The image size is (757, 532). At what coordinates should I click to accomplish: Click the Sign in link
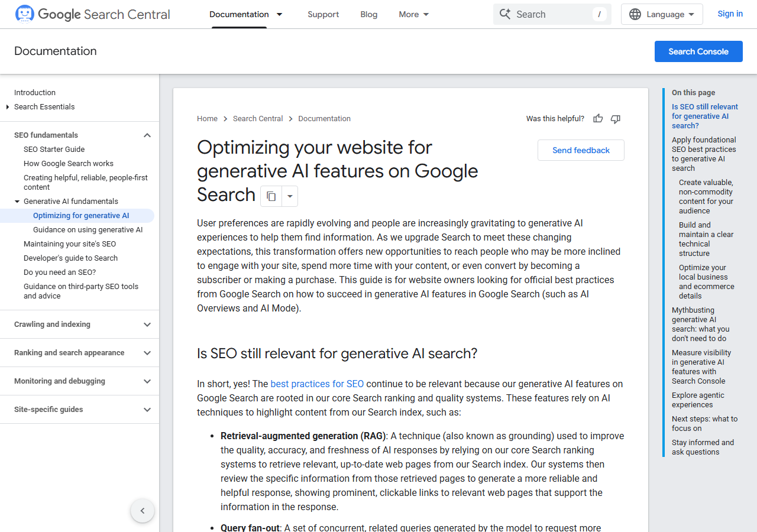coord(730,14)
